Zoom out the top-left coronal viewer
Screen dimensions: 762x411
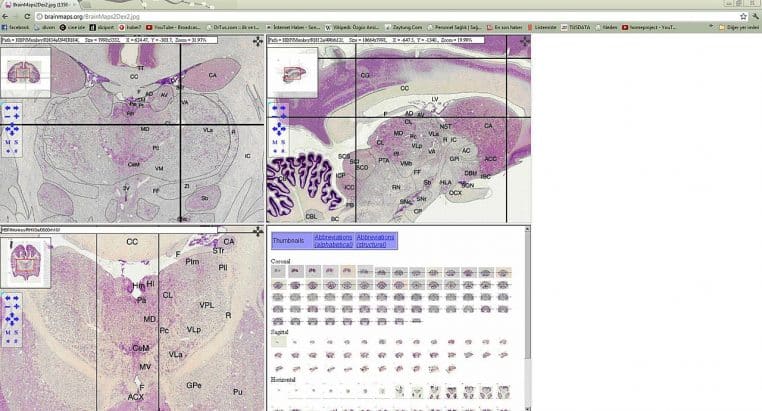pos(8,117)
